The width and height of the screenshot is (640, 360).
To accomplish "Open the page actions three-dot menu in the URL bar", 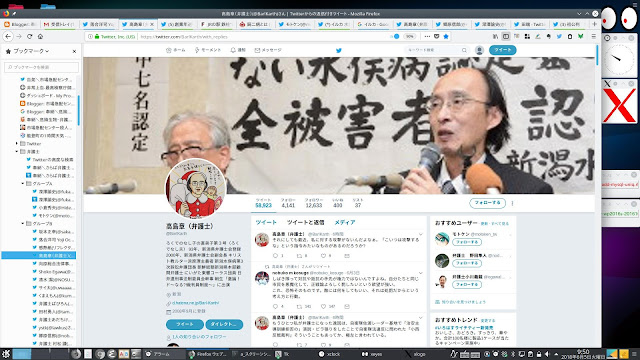I will pyautogui.click(x=427, y=36).
